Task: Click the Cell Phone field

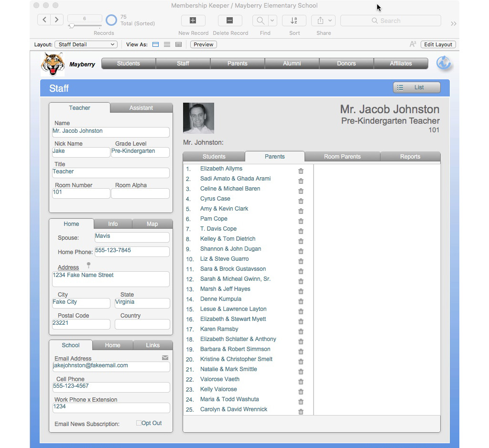Action: pos(111,387)
